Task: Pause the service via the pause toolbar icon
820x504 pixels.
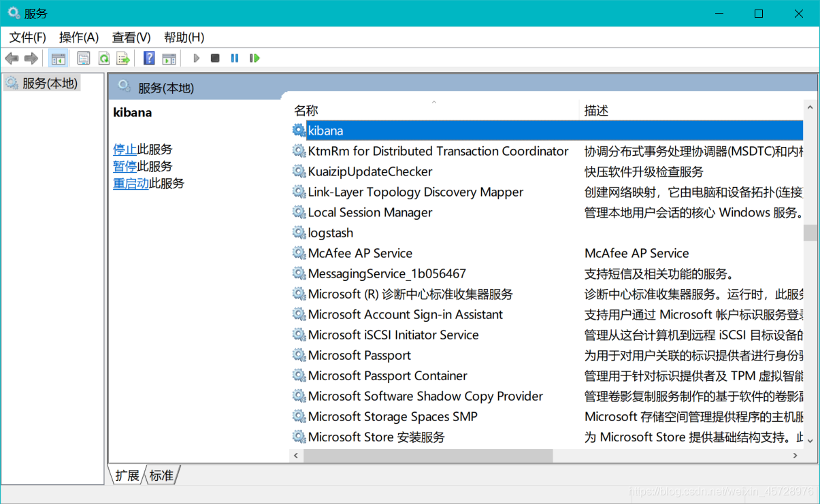Action: click(234, 58)
